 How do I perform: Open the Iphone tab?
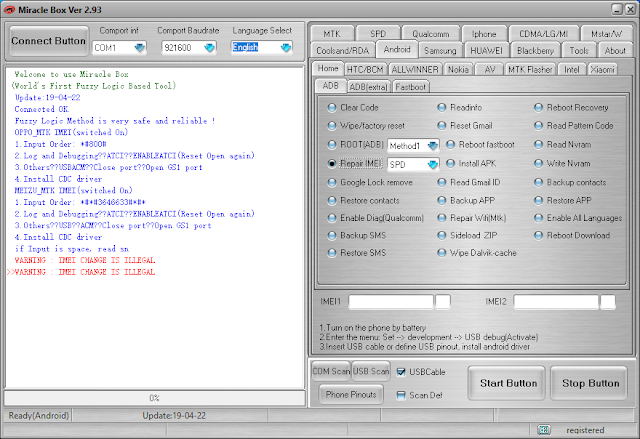[x=484, y=34]
